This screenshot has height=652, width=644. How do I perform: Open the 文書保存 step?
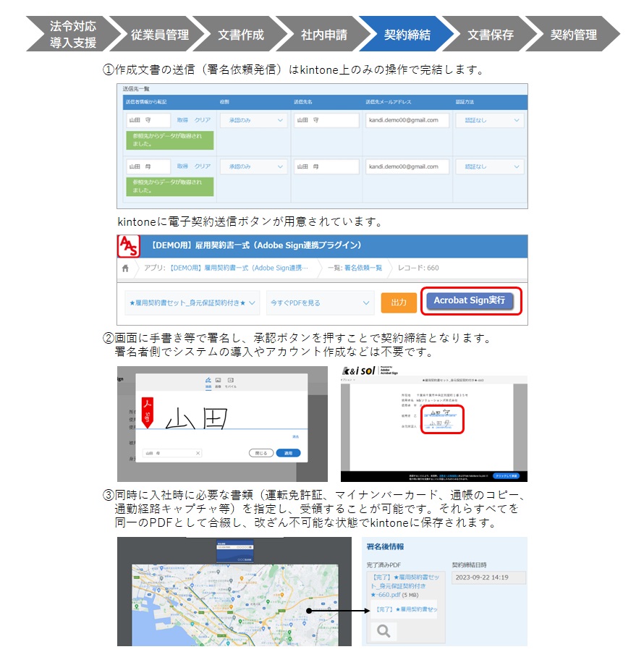pos(491,34)
